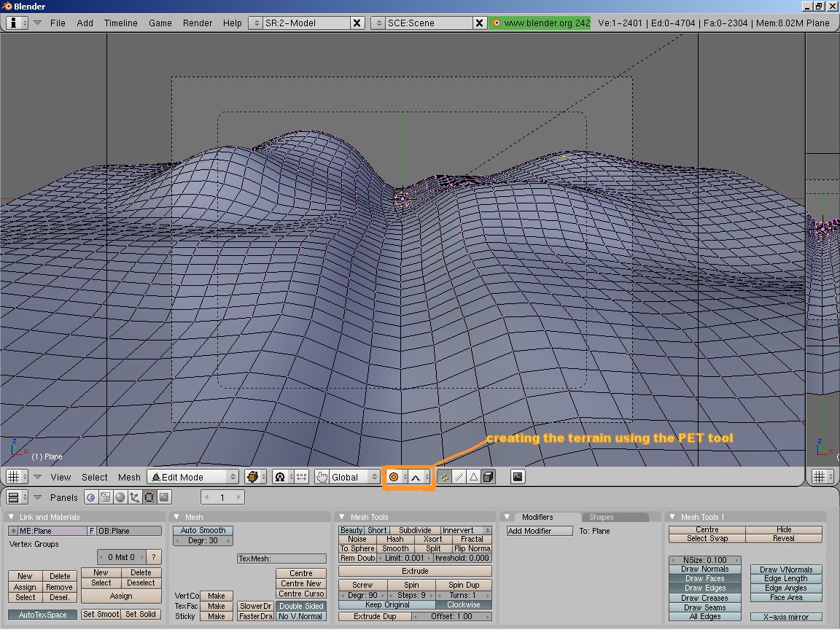840x630 pixels.
Task: Collapse the Mesh Tools panel triangle
Action: click(x=343, y=517)
